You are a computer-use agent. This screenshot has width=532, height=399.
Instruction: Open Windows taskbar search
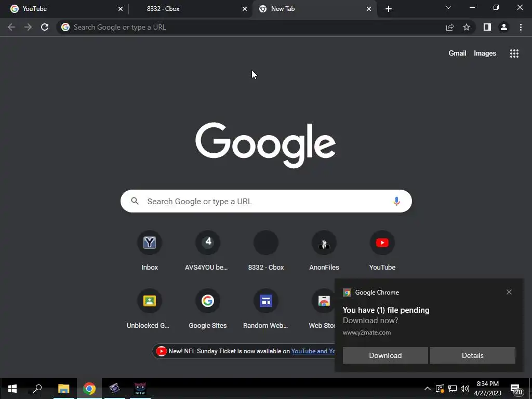(x=37, y=389)
